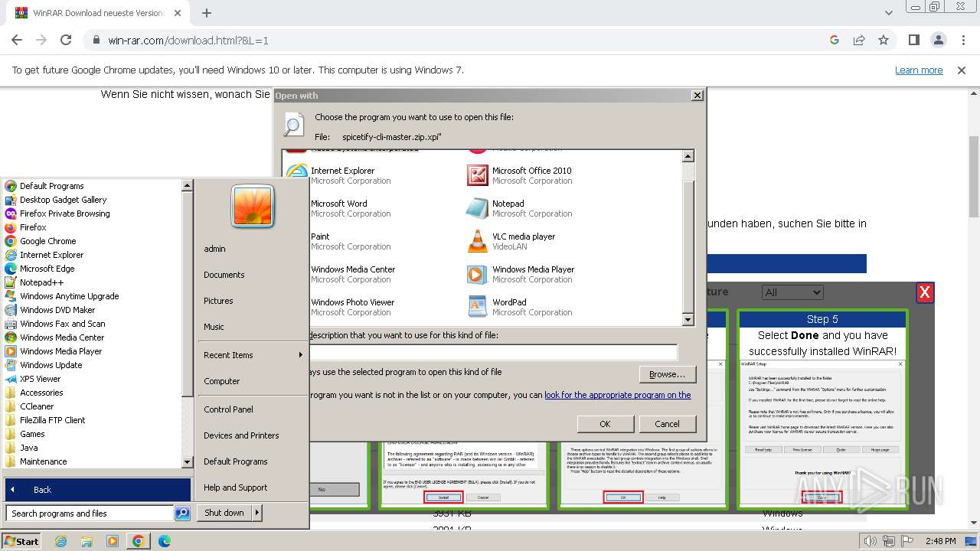Focus the 'Search programs and files' box
This screenshot has width=980, height=551.
[90, 514]
